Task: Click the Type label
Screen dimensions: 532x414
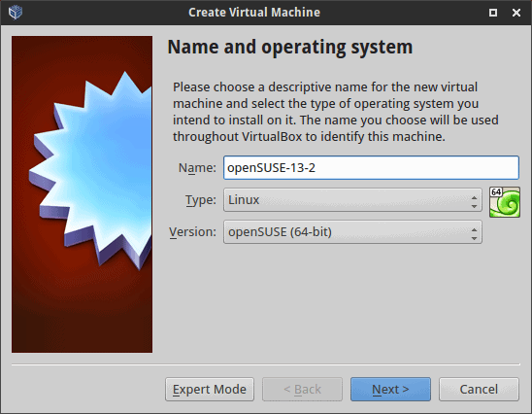Action: point(201,200)
